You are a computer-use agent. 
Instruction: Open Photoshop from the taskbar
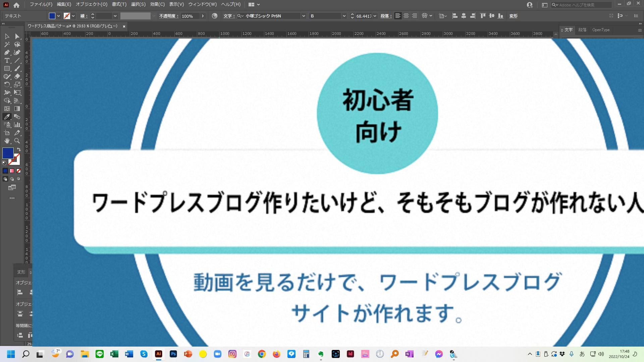(x=173, y=354)
